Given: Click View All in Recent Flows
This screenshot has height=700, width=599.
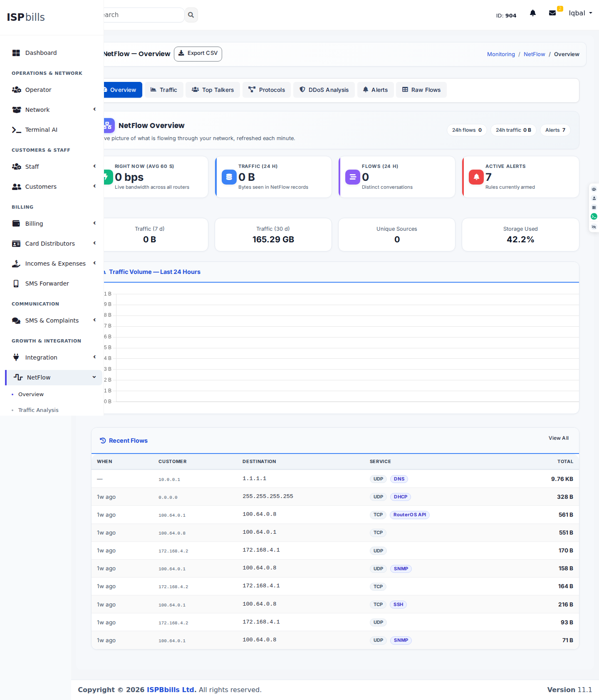Looking at the screenshot, I should 558,438.
